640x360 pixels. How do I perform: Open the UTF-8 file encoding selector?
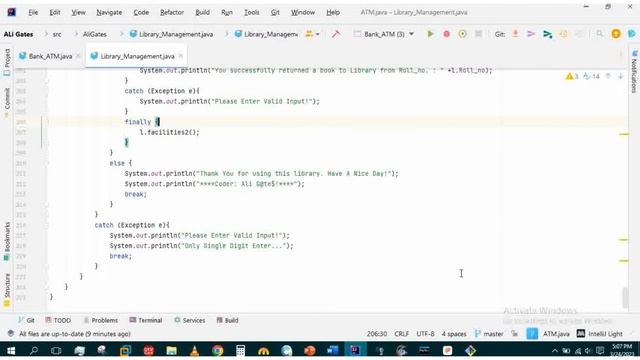click(425, 334)
